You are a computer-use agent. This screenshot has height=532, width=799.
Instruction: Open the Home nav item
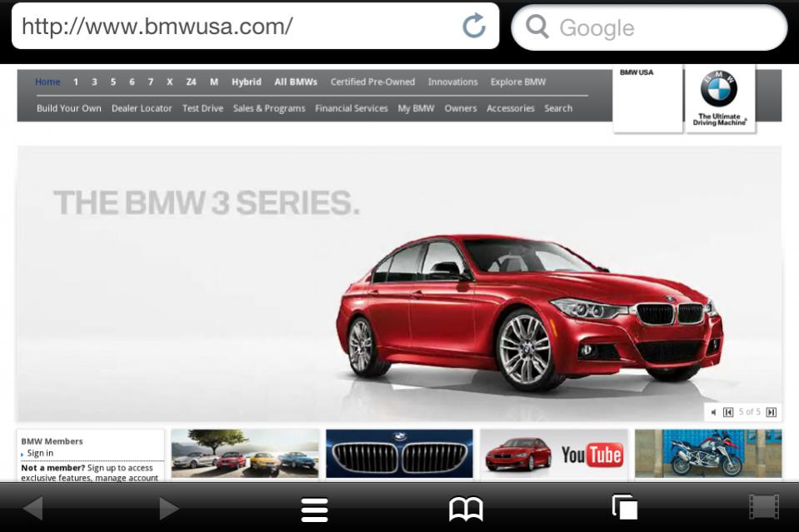point(47,82)
